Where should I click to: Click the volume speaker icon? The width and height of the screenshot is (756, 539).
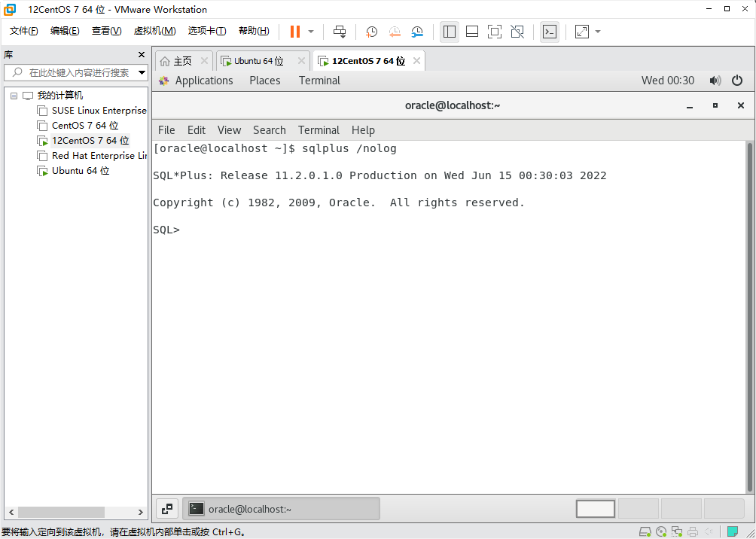[x=715, y=81]
